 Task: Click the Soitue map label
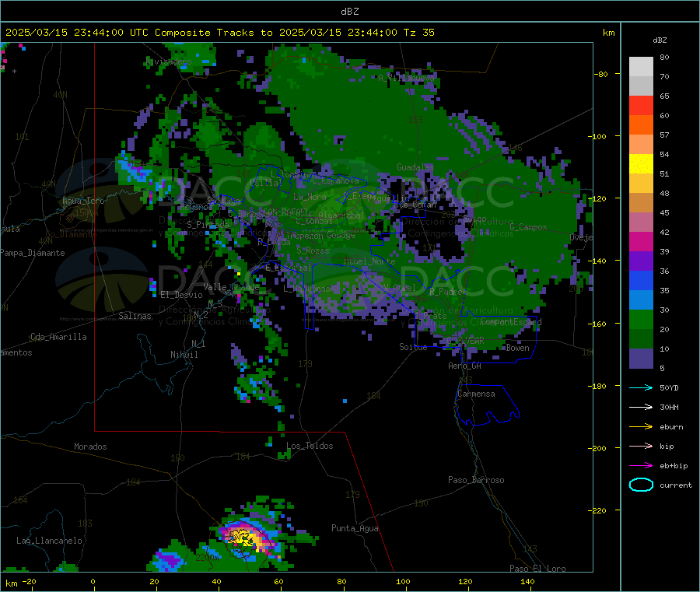[413, 347]
